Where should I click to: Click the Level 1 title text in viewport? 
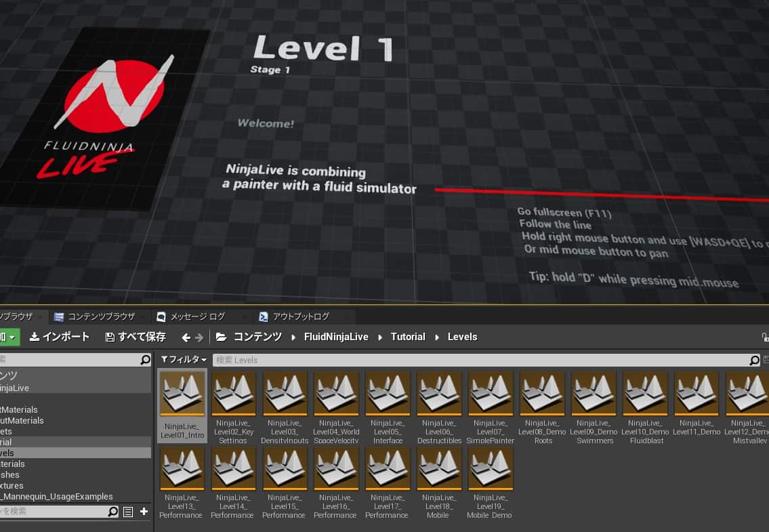pos(323,47)
